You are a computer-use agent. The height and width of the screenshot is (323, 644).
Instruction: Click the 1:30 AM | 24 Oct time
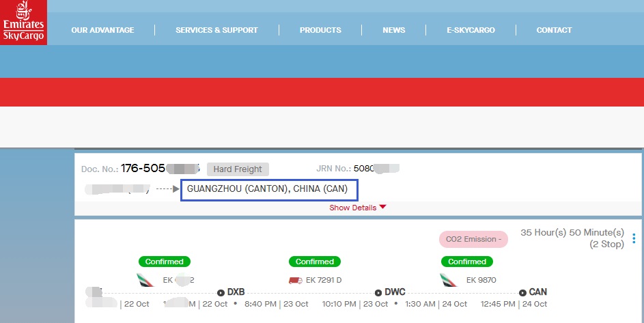436,304
